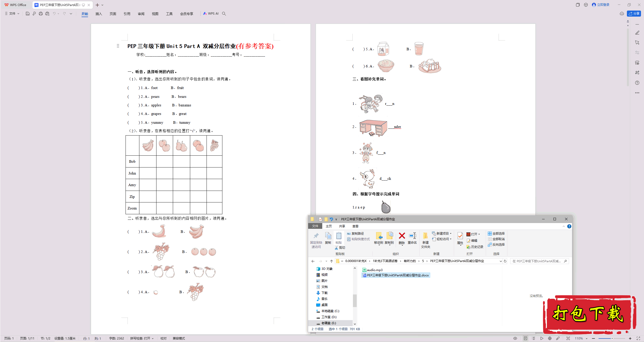Click the 插入 menu tab
This screenshot has height=342, width=644.
coord(98,14)
